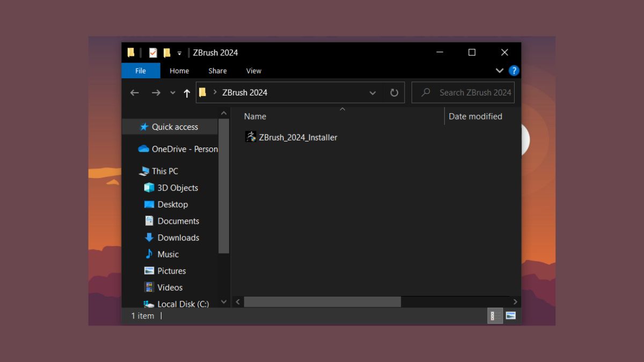Click the folder icon in the address bar
This screenshot has height=362, width=644.
pyautogui.click(x=202, y=92)
